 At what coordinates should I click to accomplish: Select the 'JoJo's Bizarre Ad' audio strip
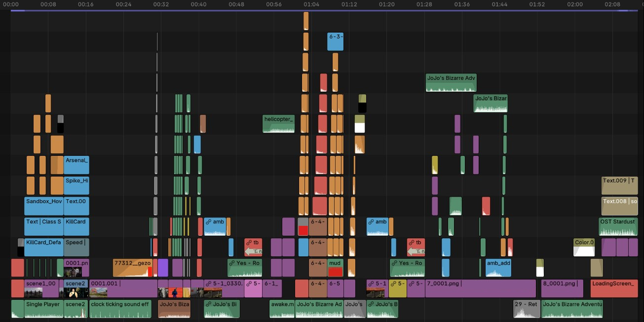click(319, 309)
